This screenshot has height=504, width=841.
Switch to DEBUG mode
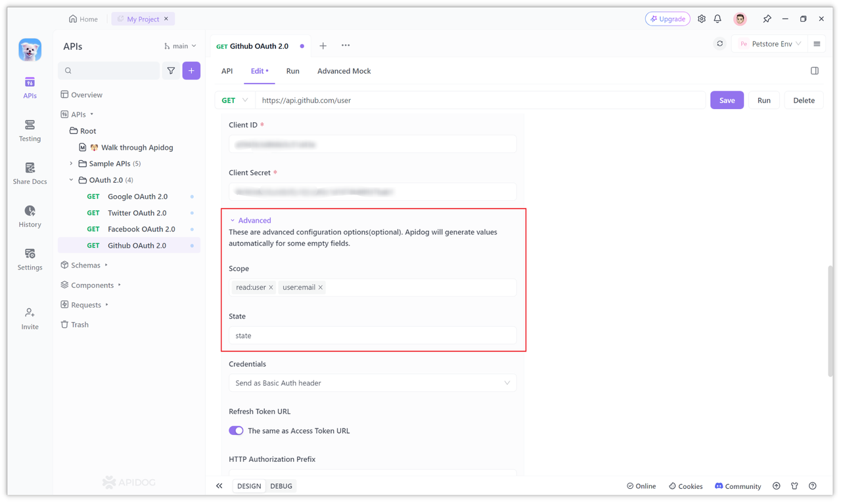click(281, 486)
